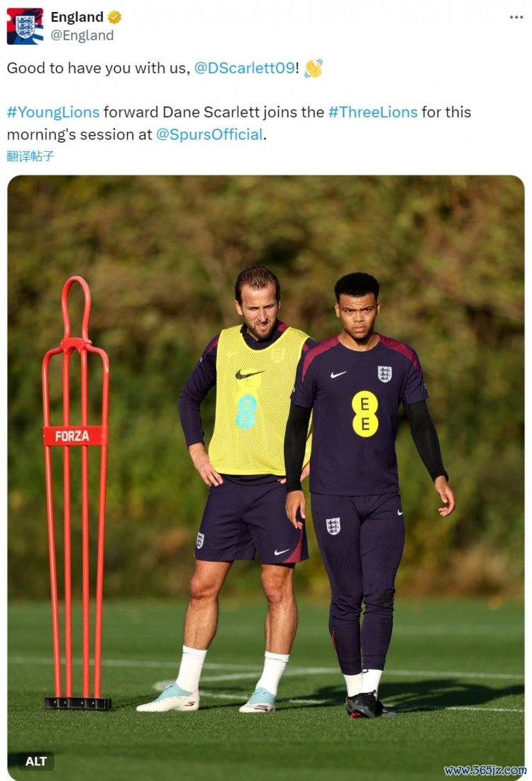Click the England crest profile avatar
This screenshot has height=781, width=532.
pos(25,26)
